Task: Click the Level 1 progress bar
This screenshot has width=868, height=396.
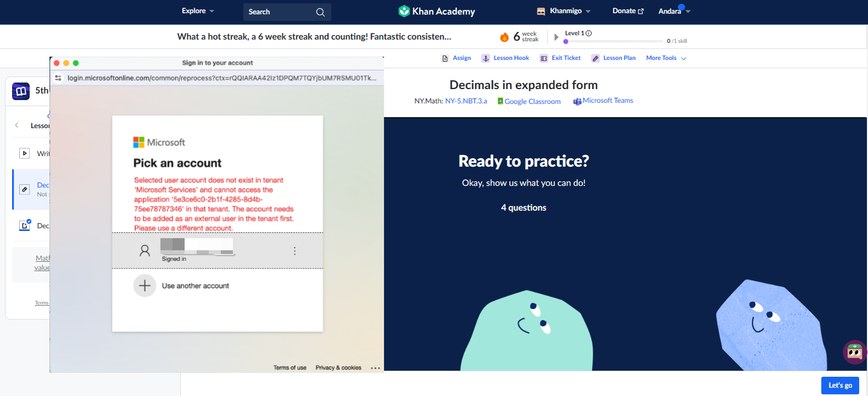Action: [613, 41]
